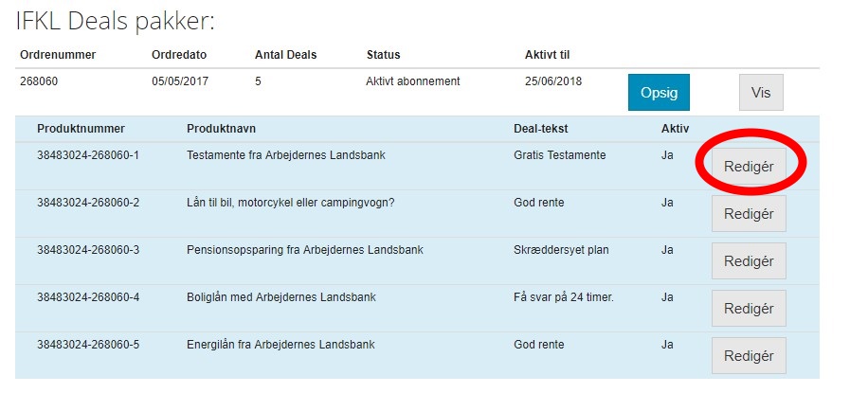Click the Gratis Testamente deal text
Viewport: 868px width, 411px height.
pos(560,155)
